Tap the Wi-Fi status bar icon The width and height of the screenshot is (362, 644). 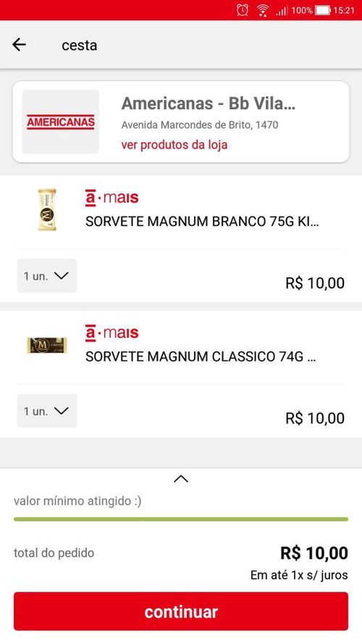coord(263,10)
